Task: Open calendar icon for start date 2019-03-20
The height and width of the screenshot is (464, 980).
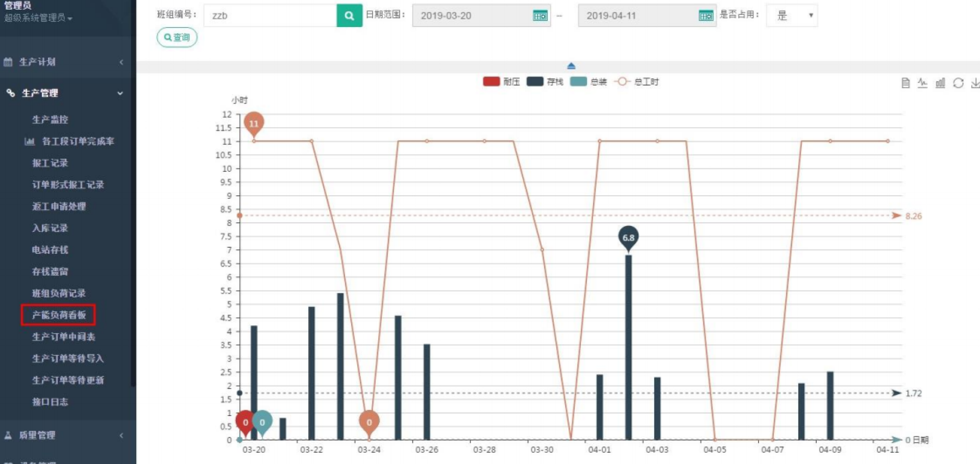Action: click(540, 16)
